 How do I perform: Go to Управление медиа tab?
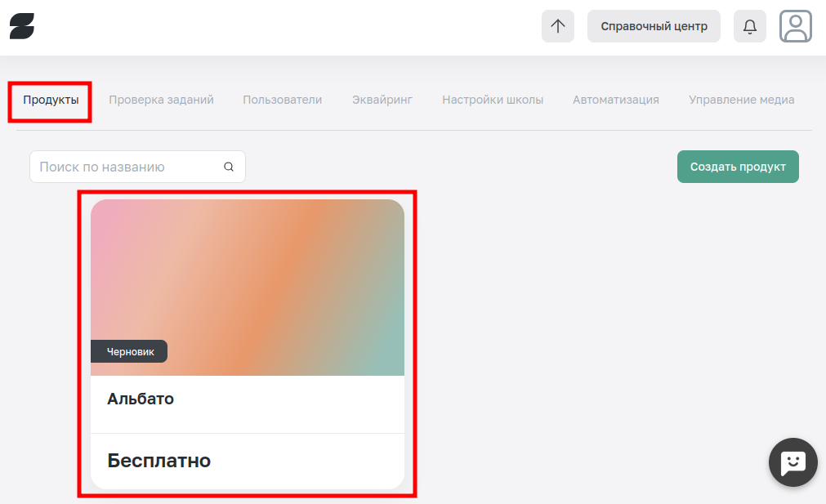[x=741, y=100]
